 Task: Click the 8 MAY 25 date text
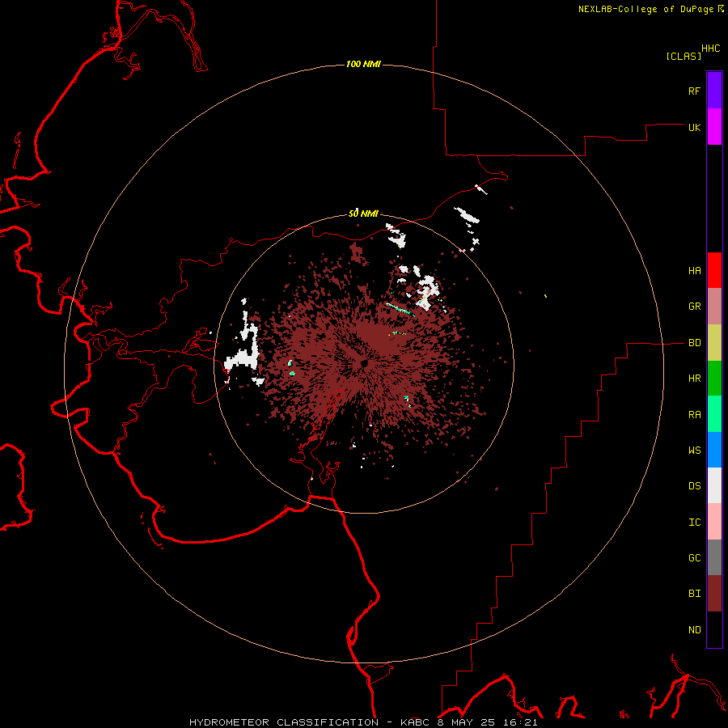[467, 722]
